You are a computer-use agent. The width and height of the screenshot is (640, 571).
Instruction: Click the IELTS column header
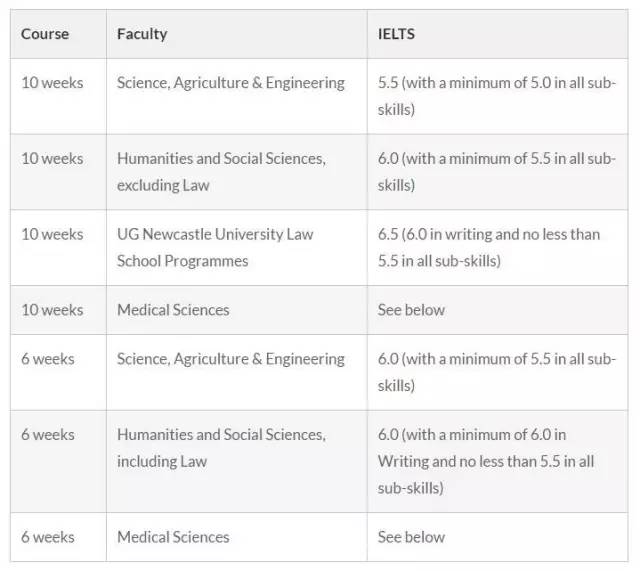[396, 34]
